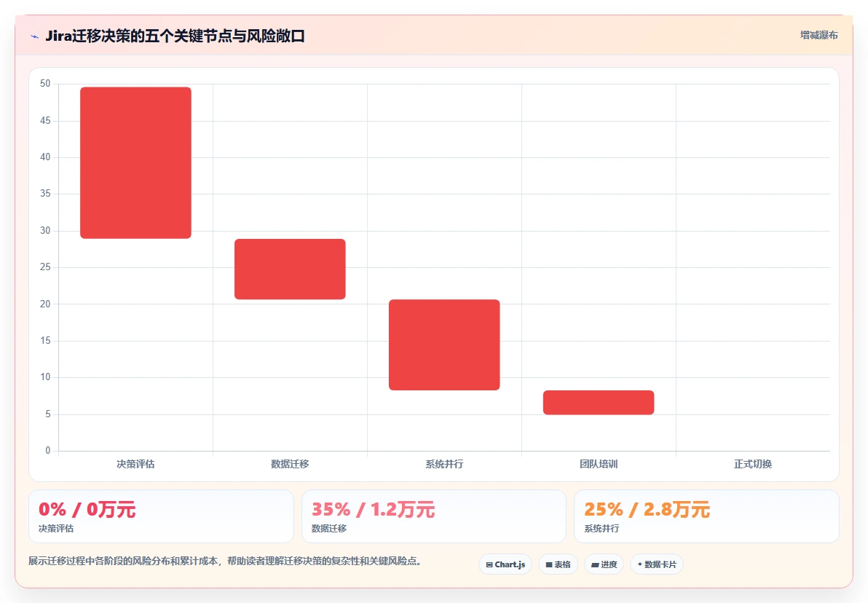Viewport: 868px width, 603px height.
Task: Click the 正式切换 x-axis label
Action: 753,464
